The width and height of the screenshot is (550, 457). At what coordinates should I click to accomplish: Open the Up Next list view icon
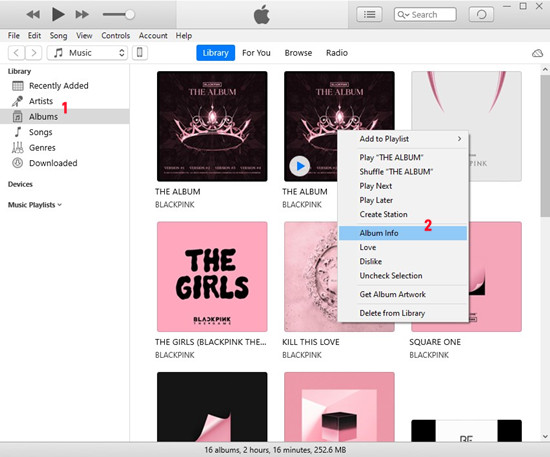point(369,14)
